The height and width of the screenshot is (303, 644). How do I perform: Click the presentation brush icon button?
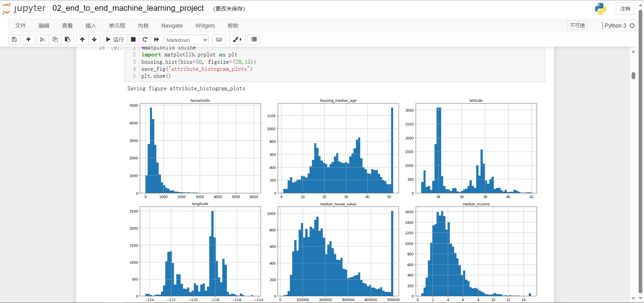(237, 40)
